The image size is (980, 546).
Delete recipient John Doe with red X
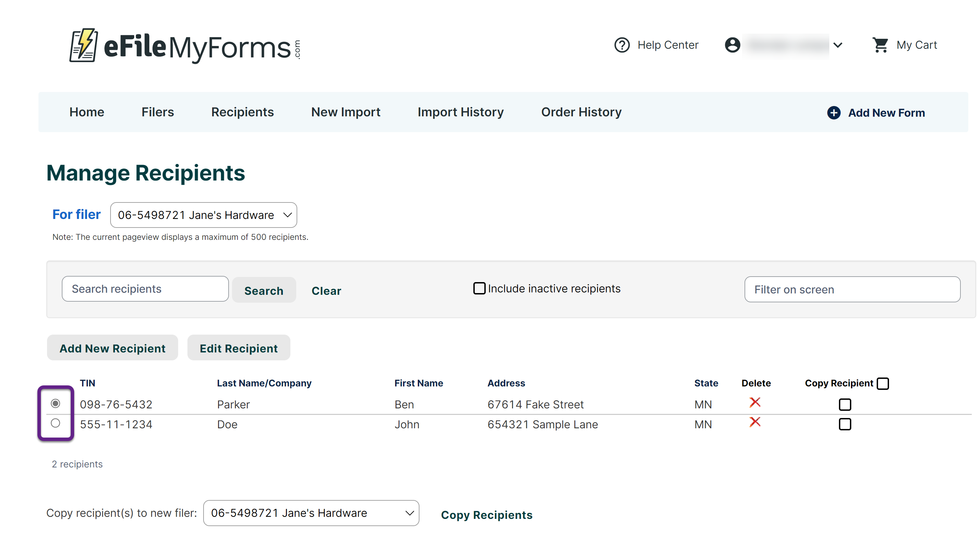click(x=755, y=422)
